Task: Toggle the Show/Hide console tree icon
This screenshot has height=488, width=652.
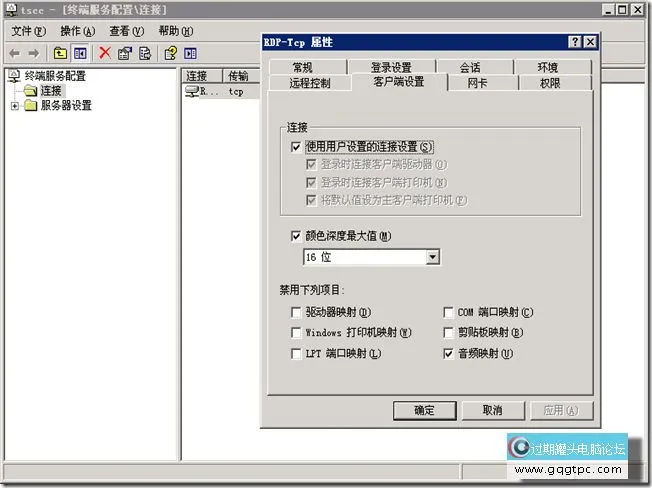Action: (80, 53)
